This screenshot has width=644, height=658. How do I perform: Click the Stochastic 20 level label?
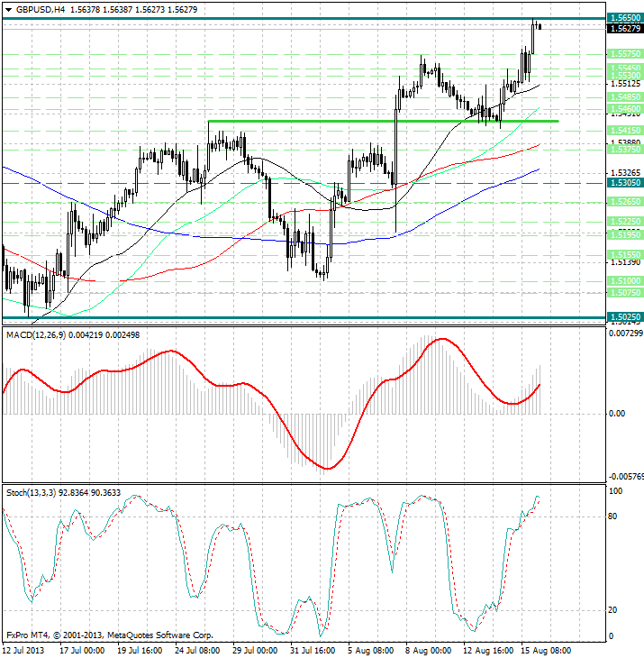[612, 610]
